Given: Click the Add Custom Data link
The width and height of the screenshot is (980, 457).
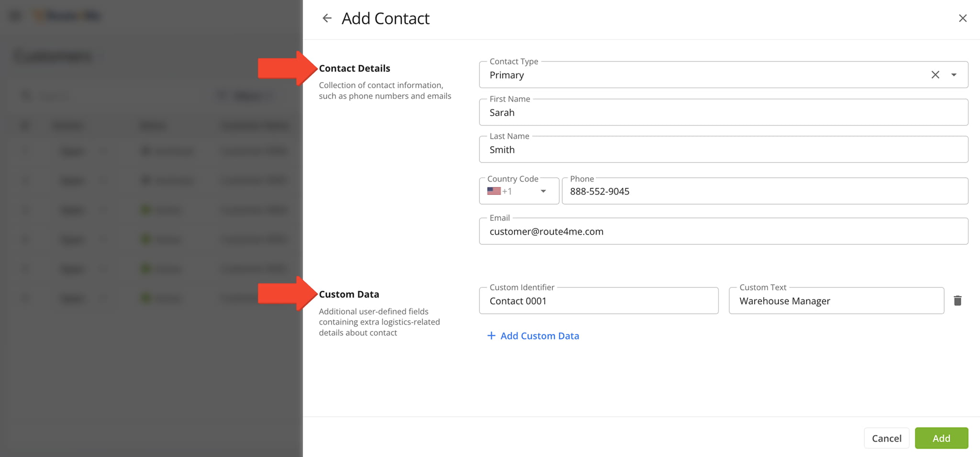Looking at the screenshot, I should 539,335.
